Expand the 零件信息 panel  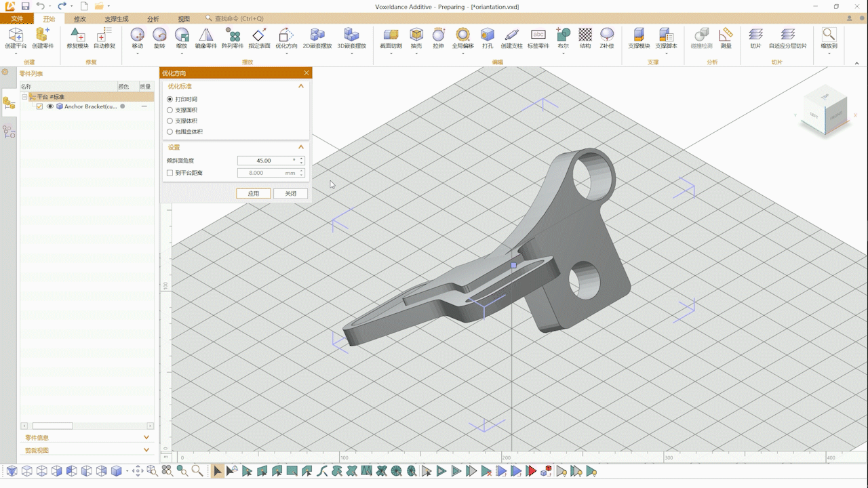(146, 438)
